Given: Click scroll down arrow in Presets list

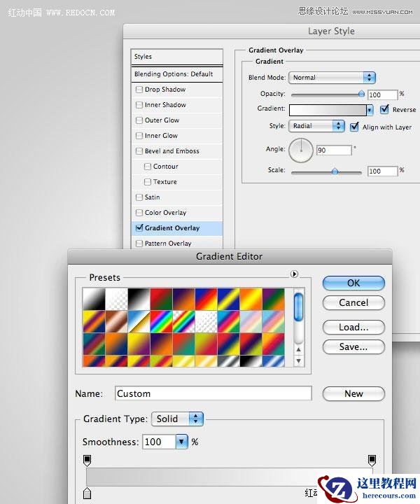Looking at the screenshot, I should (x=298, y=360).
